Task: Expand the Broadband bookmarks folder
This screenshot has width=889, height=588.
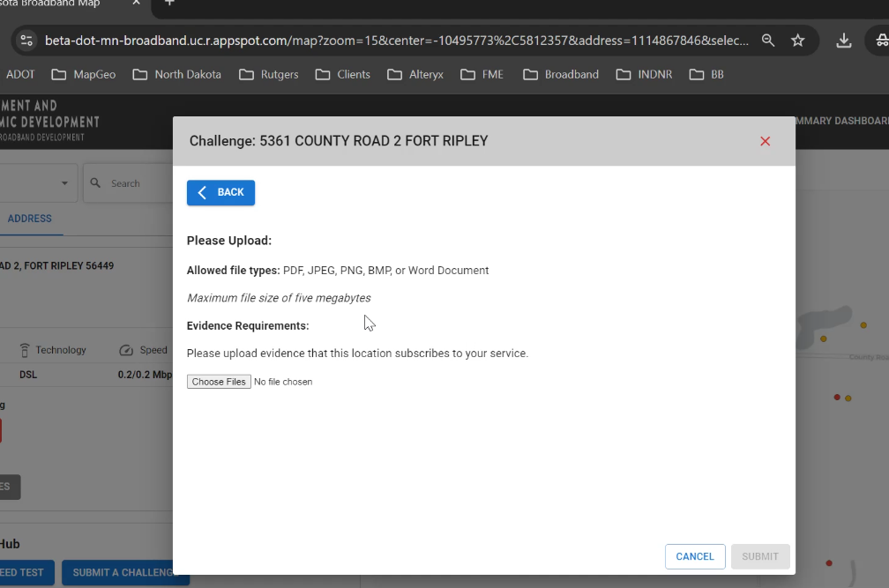Action: [x=561, y=74]
